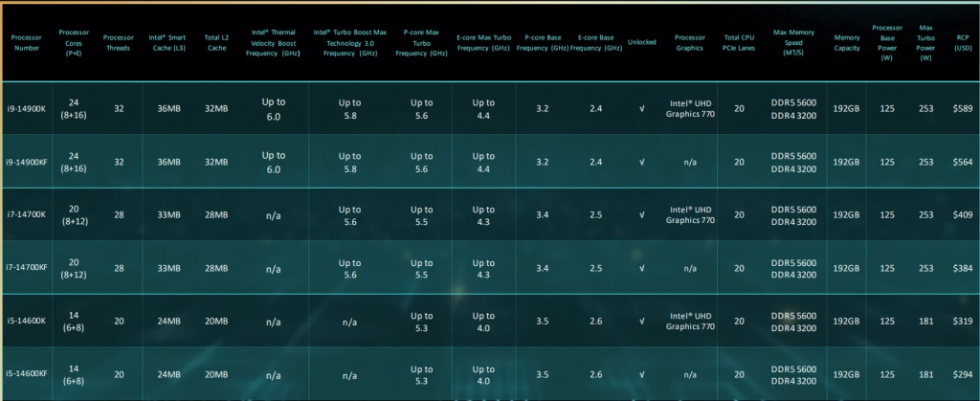Image resolution: width=980 pixels, height=401 pixels.
Task: Click Intel UHD Graphics 770 for i9-14900K
Action: pos(690,109)
